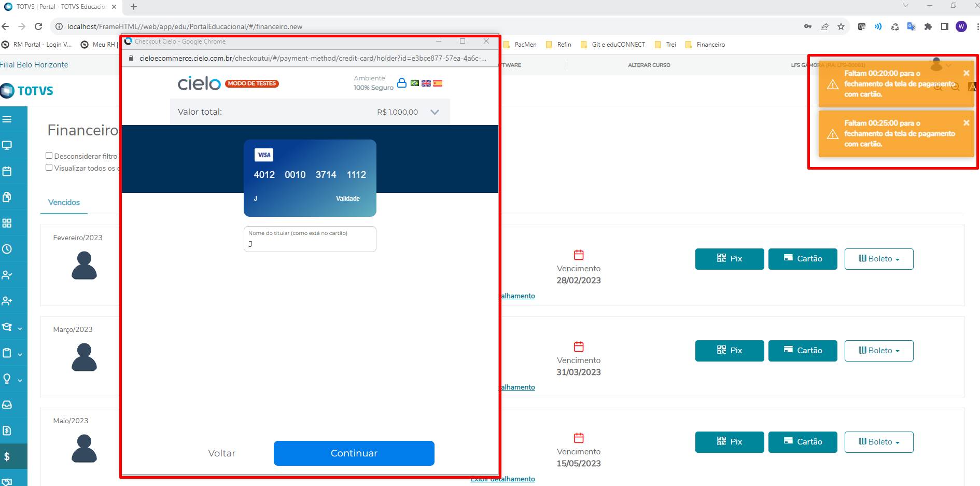Reload the TOTVS portal page

pyautogui.click(x=38, y=26)
